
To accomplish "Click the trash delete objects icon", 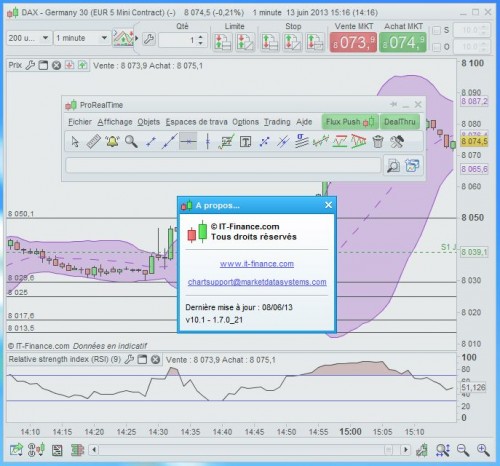I will [378, 141].
